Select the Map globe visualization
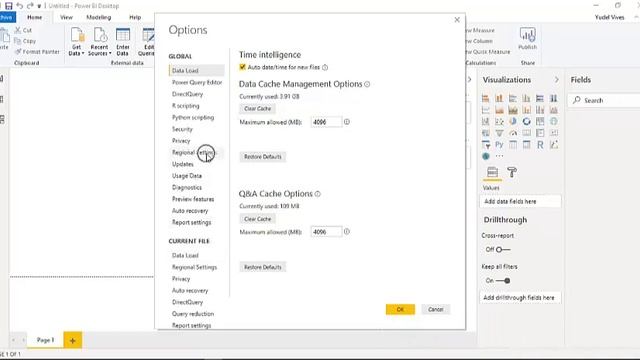 coord(553,121)
